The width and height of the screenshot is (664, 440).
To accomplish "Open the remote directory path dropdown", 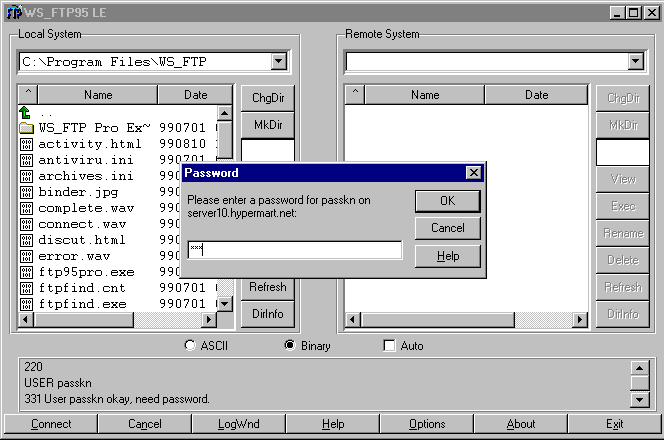I will 636,62.
